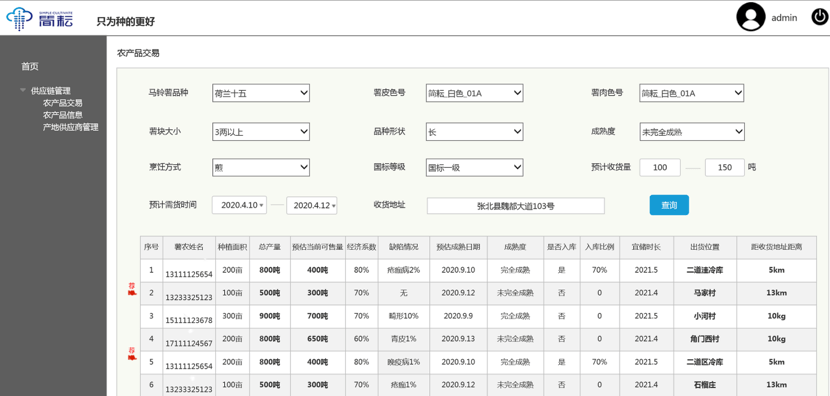Open the 烹饪方式 dropdown
Image resolution: width=830 pixels, height=396 pixels.
pyautogui.click(x=261, y=168)
